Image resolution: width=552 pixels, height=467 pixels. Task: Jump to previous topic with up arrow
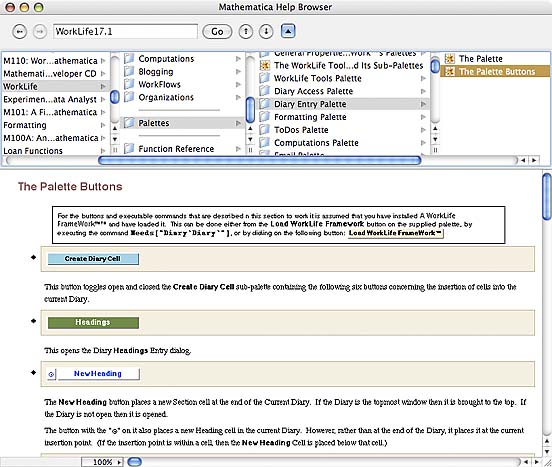point(246,32)
